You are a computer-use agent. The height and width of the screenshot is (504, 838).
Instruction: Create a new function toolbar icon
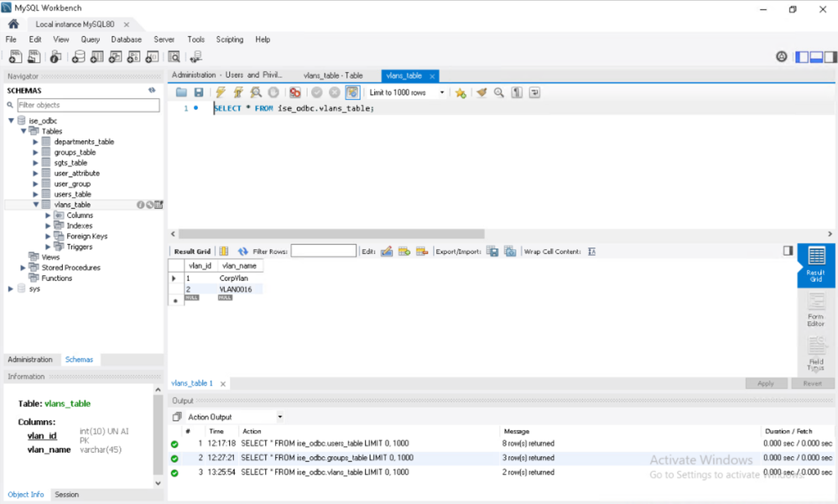click(x=152, y=57)
